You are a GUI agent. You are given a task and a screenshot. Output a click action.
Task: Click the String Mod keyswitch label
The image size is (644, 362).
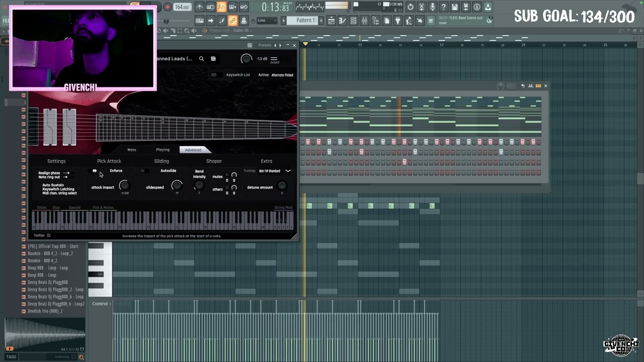point(283,208)
